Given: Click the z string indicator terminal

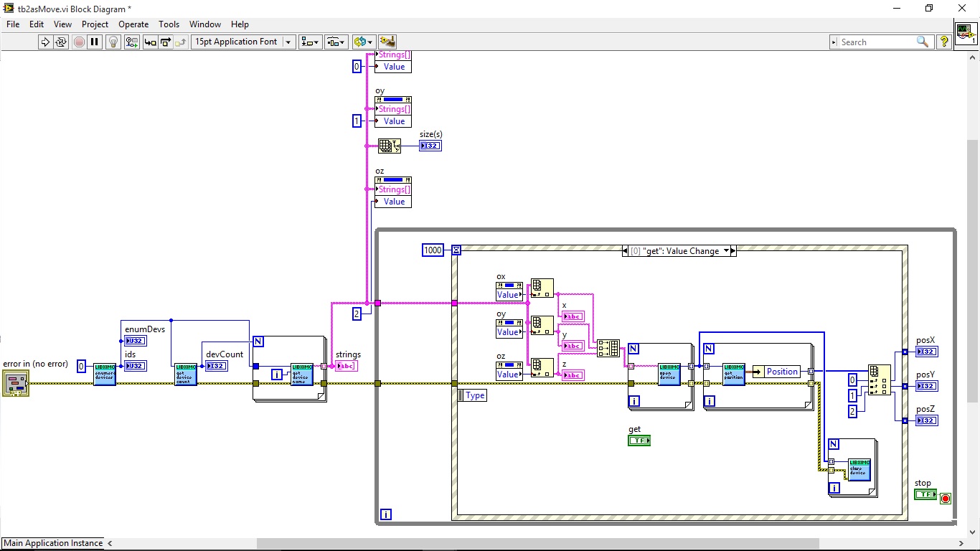Looking at the screenshot, I should (573, 375).
